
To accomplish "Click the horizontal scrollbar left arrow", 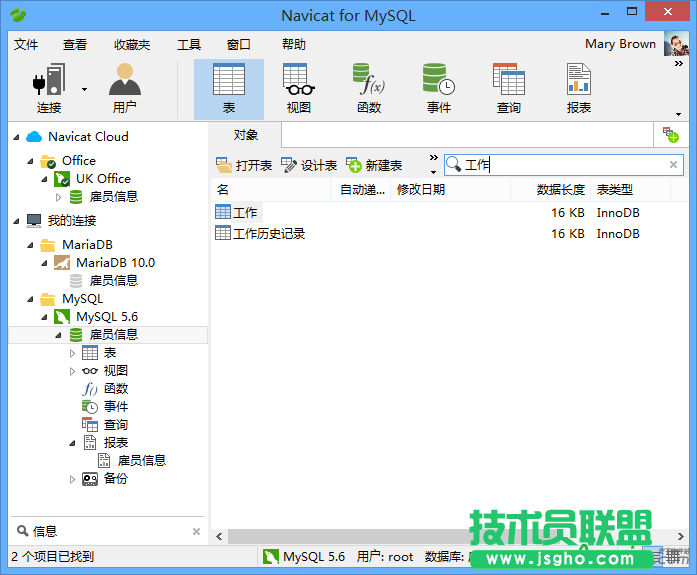I will coord(219,536).
